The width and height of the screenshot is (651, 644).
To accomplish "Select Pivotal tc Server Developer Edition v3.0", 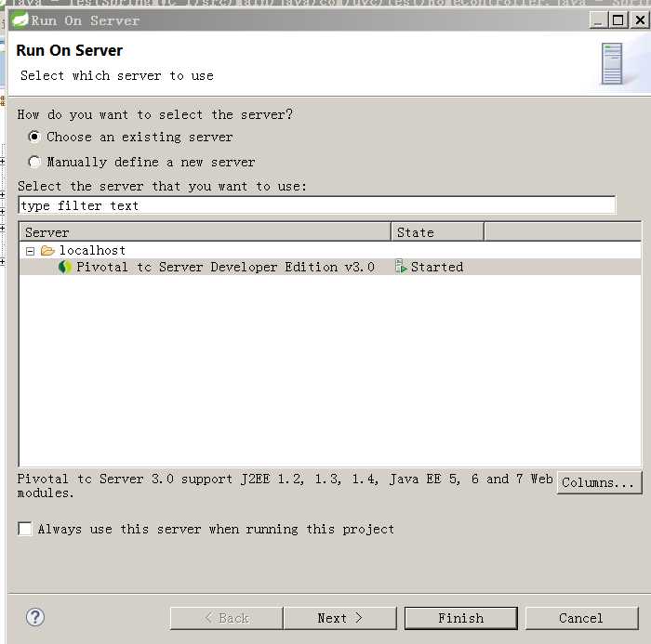I will point(225,267).
